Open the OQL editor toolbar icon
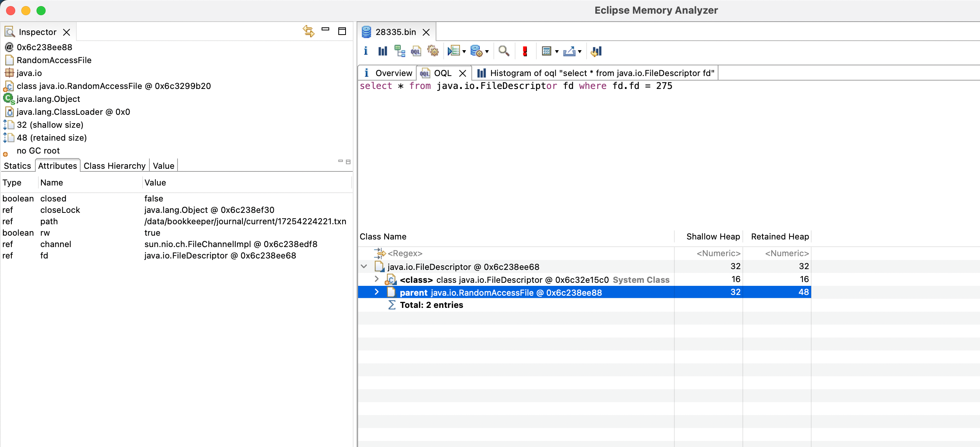Screen dimensions: 980x447 coord(416,51)
